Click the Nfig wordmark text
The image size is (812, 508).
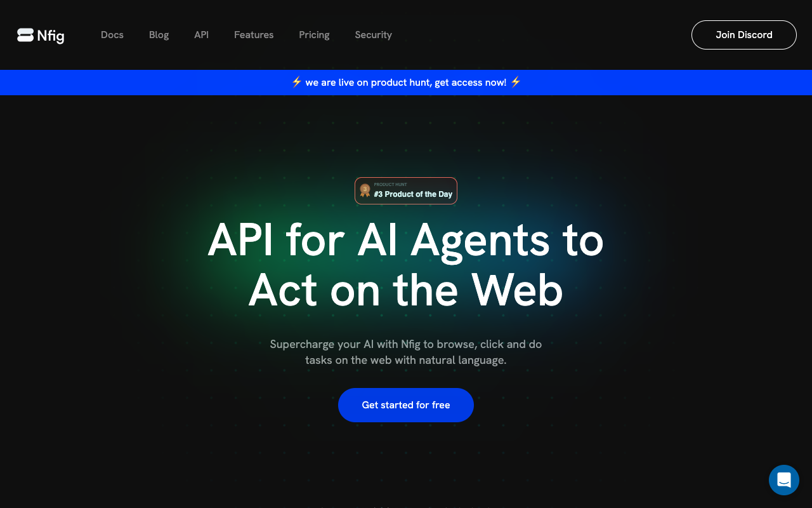coord(51,36)
